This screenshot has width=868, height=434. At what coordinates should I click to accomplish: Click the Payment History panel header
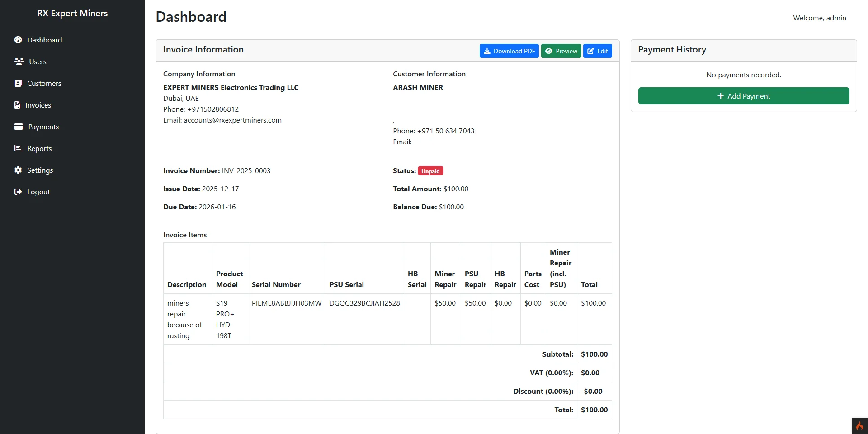(744, 51)
